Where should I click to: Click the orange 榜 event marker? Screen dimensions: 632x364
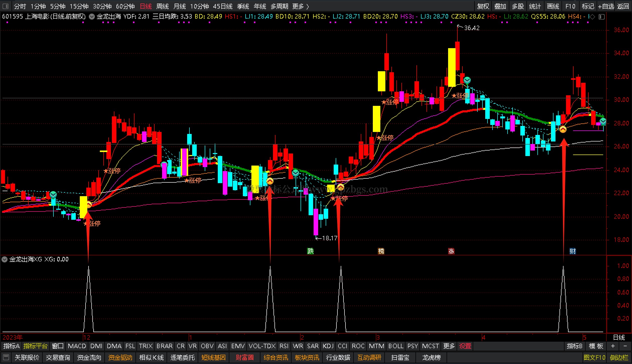(381, 251)
